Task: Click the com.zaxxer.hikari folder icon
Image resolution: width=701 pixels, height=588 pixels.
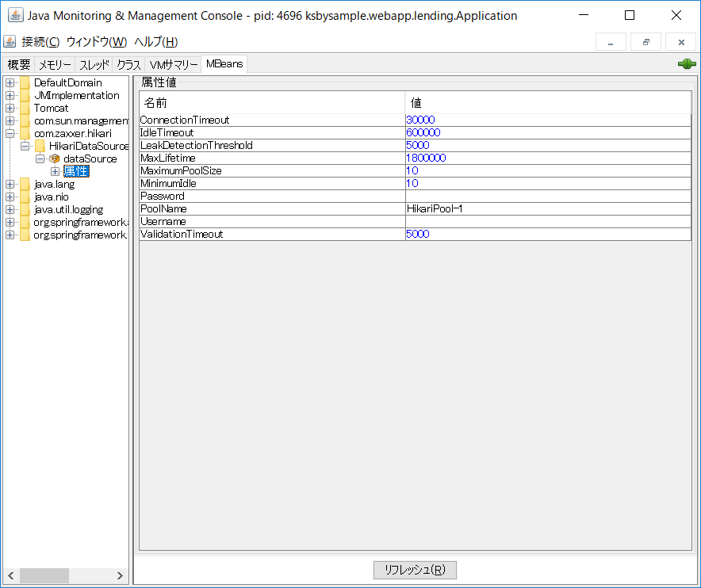Action: click(25, 134)
